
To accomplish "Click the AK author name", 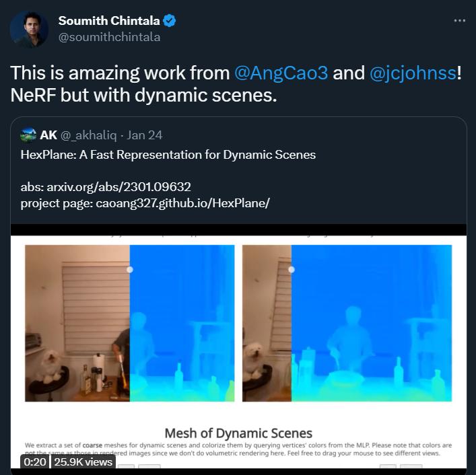I will tap(48, 135).
